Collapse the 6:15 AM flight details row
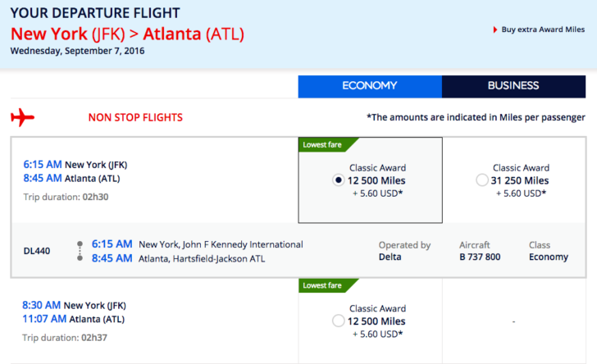 pyautogui.click(x=154, y=180)
